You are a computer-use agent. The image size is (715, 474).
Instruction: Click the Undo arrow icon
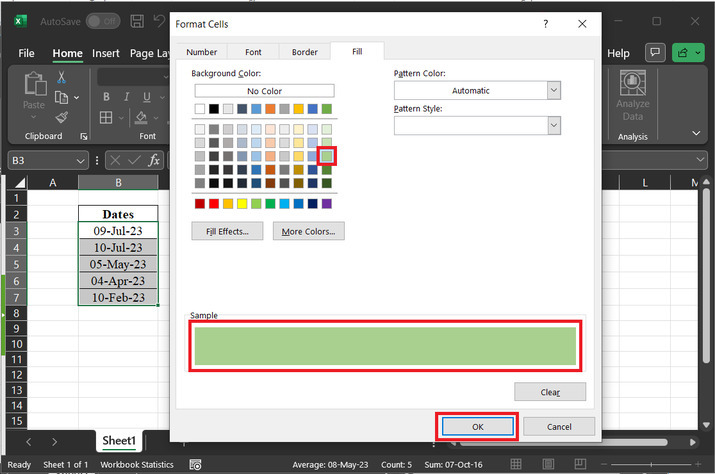[x=160, y=21]
